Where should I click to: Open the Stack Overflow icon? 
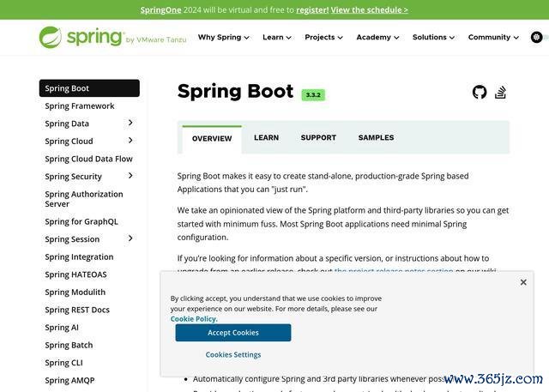pyautogui.click(x=501, y=92)
